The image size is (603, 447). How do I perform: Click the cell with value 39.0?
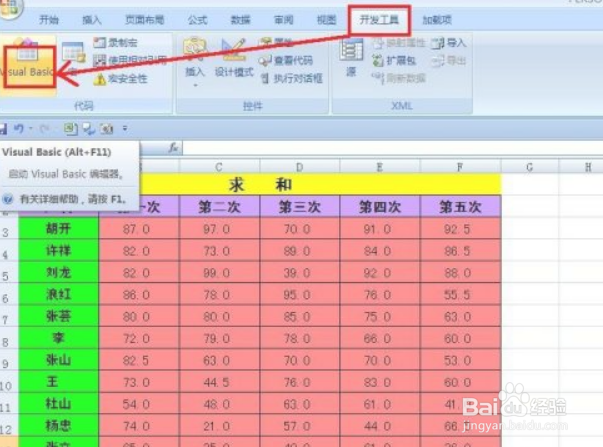(x=300, y=273)
